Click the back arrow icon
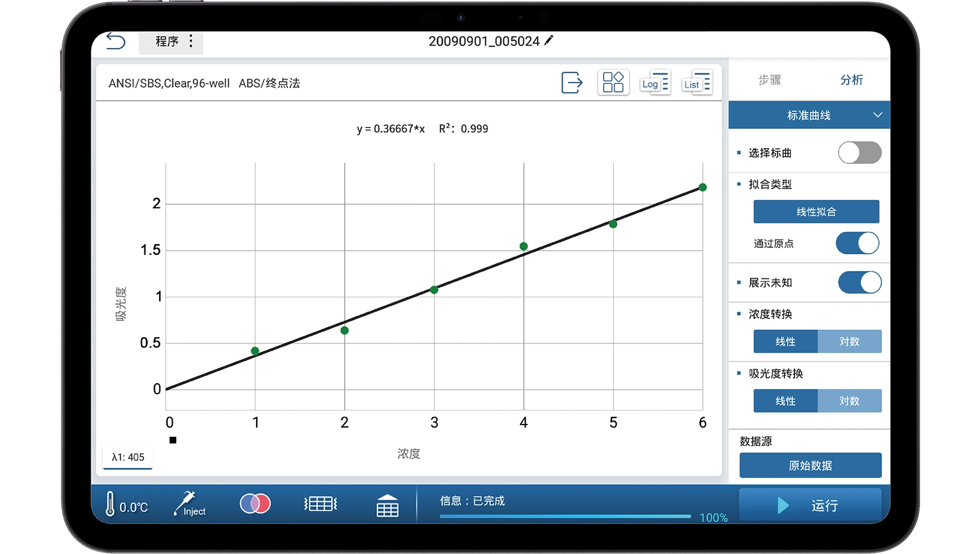This screenshot has height=554, width=980. pyautogui.click(x=116, y=41)
